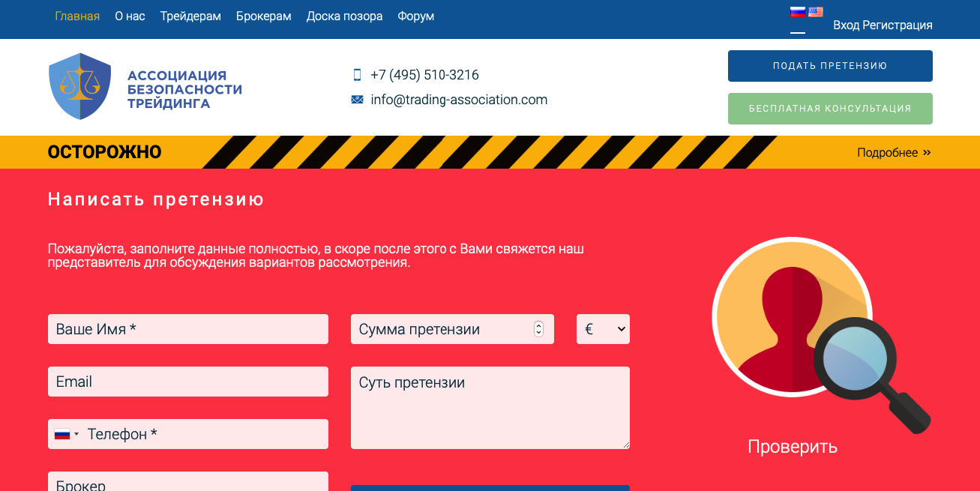Click the БЕСПЛАТНАЯ КОНСУЛЬТАЦИЯ button

[829, 109]
